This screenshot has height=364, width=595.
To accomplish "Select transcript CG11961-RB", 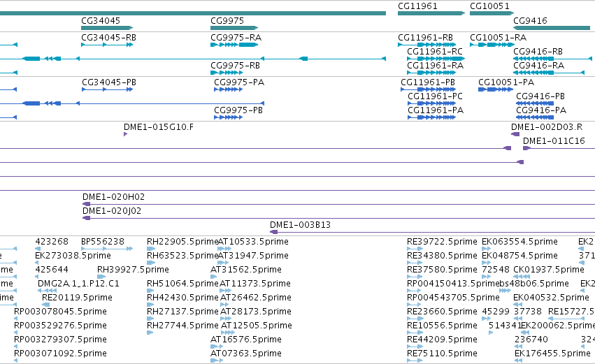I will 425,38.
